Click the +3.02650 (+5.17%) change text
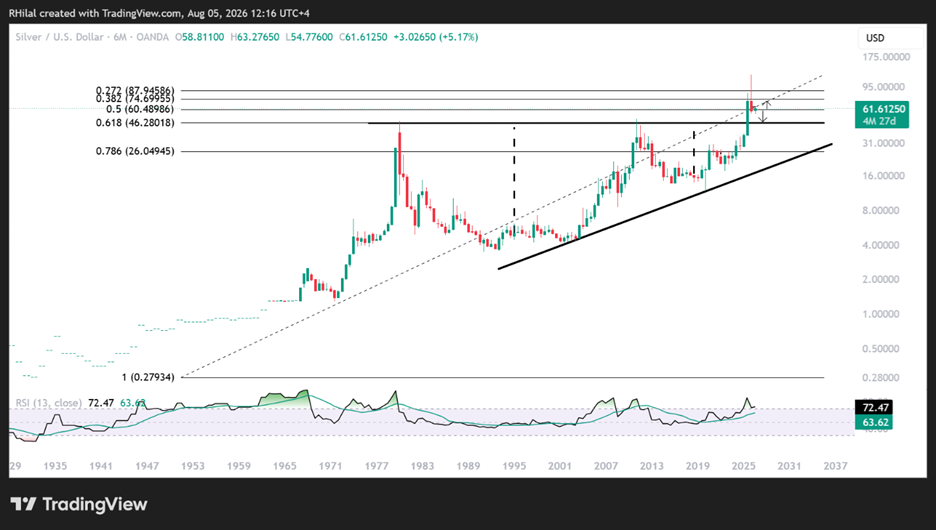 pyautogui.click(x=435, y=37)
